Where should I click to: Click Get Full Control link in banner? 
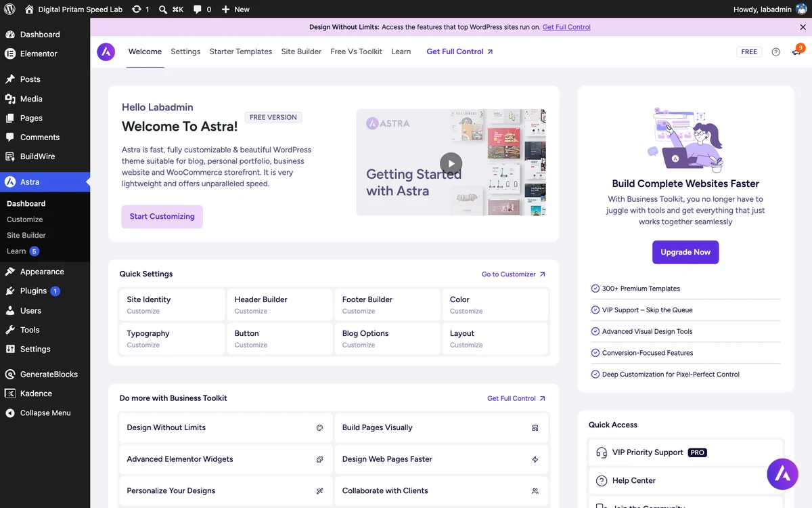coord(566,27)
